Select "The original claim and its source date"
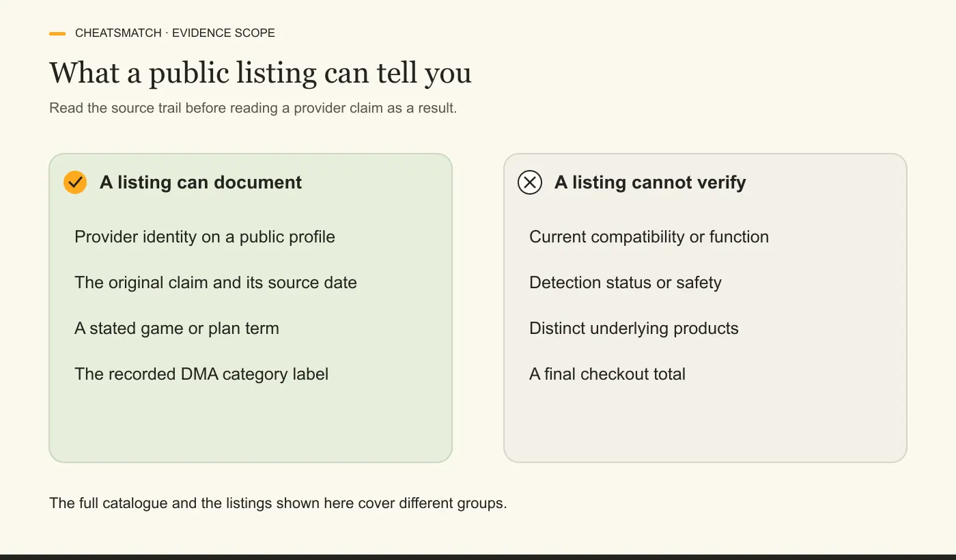 216,283
